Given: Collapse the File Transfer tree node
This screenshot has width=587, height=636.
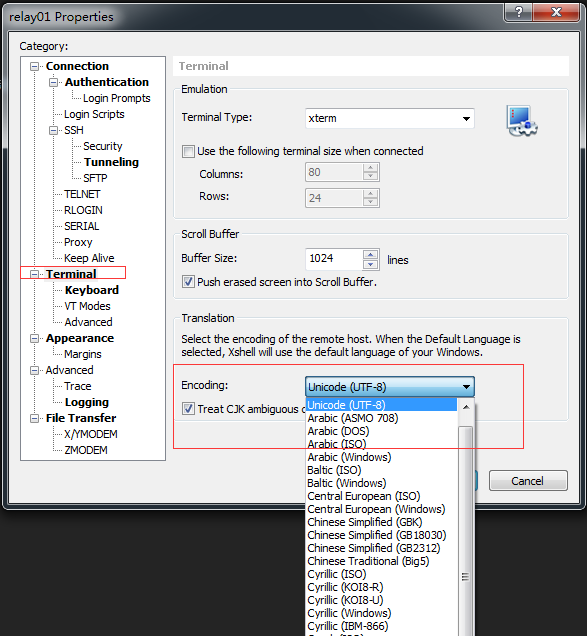Looking at the screenshot, I should [35, 418].
